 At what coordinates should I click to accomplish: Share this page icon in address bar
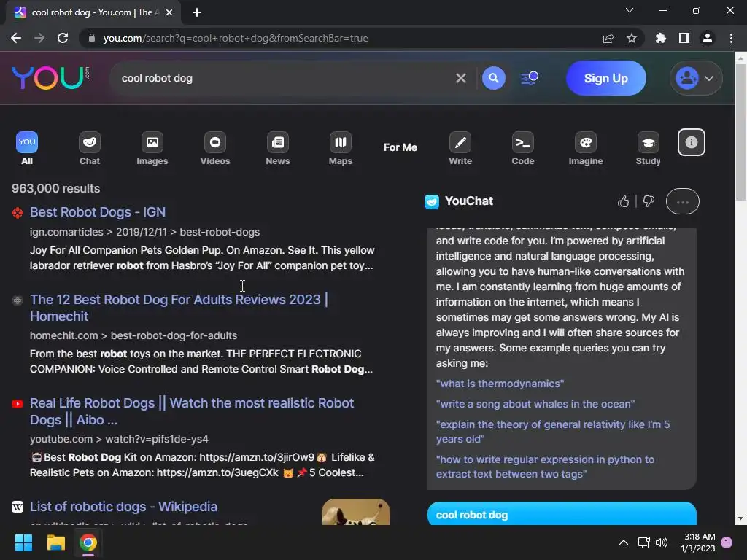pos(608,38)
